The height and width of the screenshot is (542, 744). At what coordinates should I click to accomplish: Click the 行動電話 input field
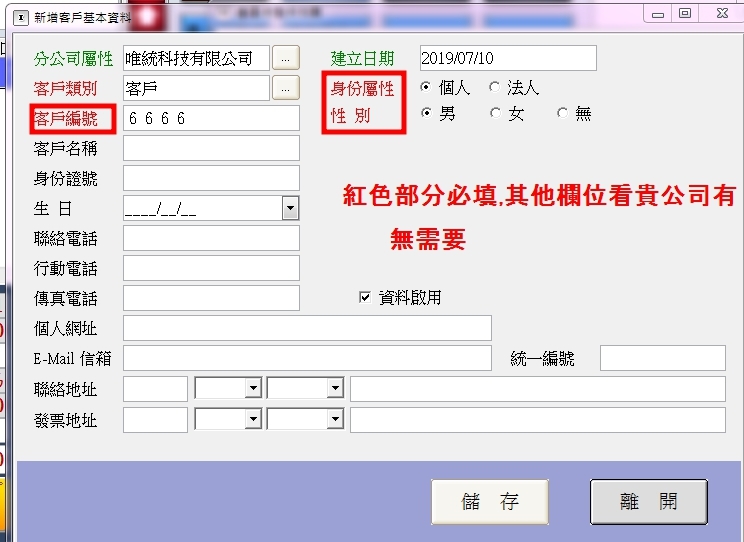tap(211, 268)
